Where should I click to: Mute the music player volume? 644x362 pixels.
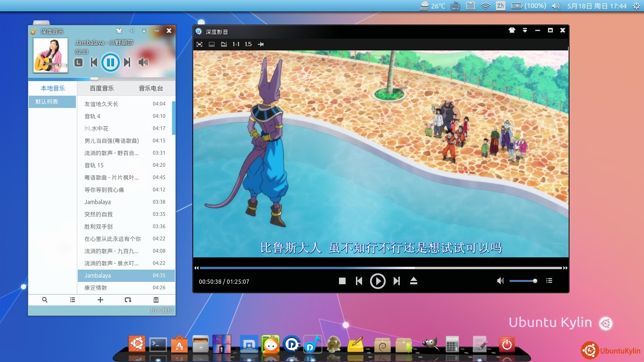tap(143, 62)
